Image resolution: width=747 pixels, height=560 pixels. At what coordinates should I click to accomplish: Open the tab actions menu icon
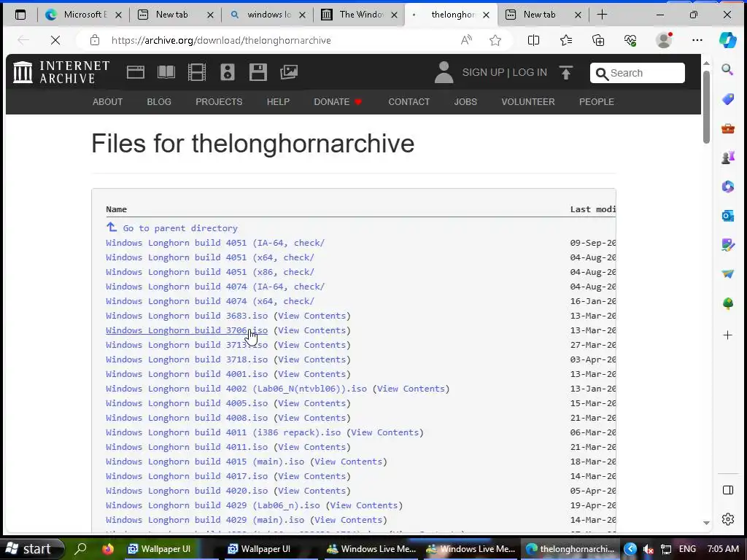coord(20,15)
